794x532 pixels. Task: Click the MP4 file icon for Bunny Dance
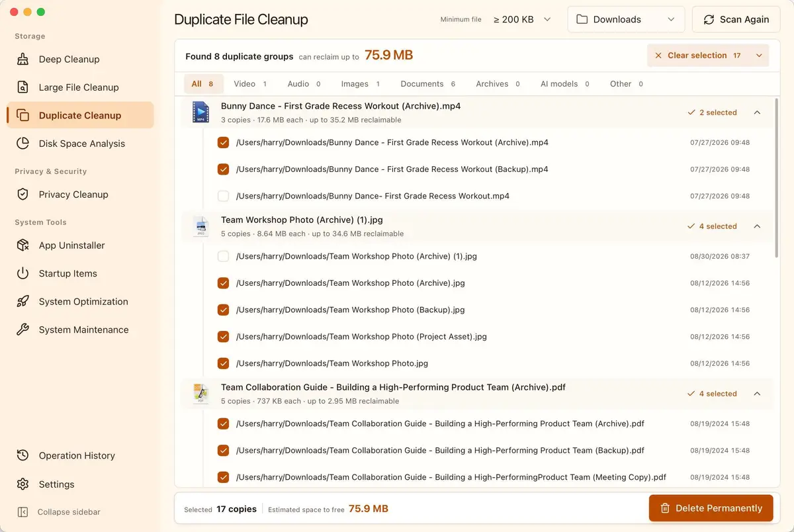[200, 112]
